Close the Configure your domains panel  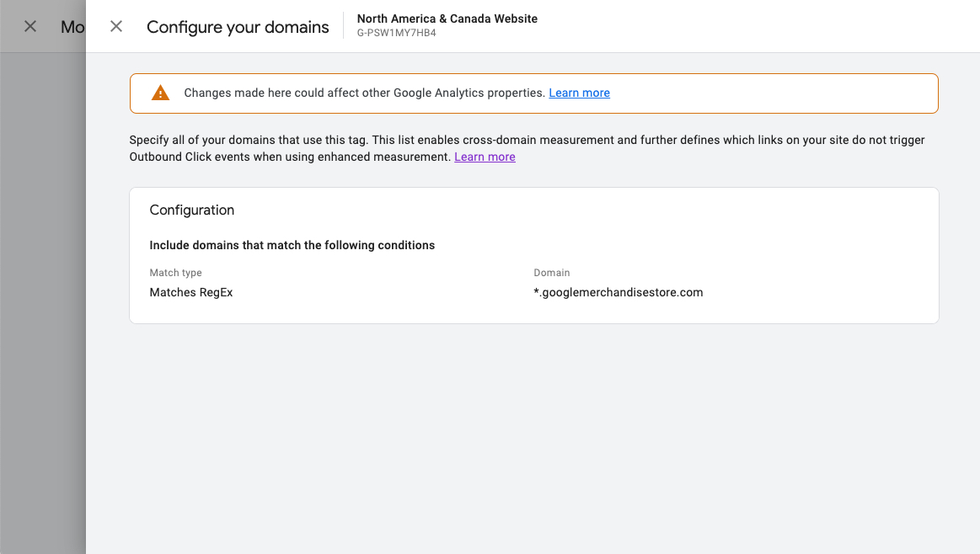click(116, 26)
